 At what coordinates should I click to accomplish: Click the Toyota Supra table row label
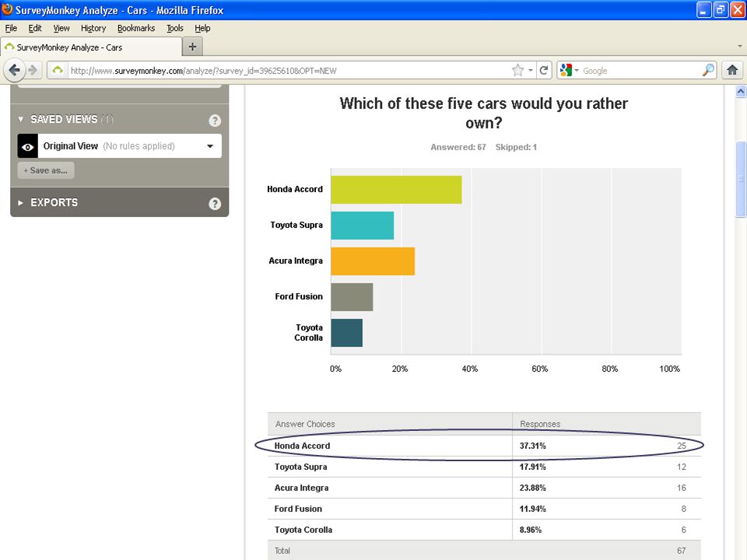click(x=300, y=467)
